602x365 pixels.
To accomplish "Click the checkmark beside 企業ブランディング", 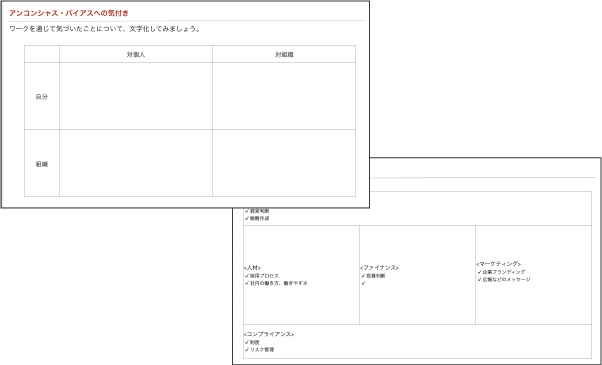I will tap(480, 272).
